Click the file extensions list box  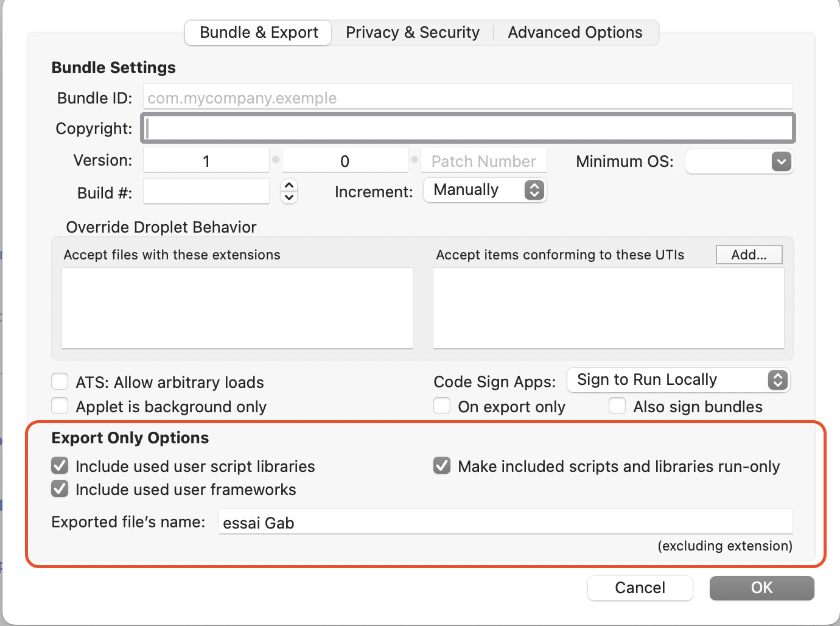pos(237,308)
